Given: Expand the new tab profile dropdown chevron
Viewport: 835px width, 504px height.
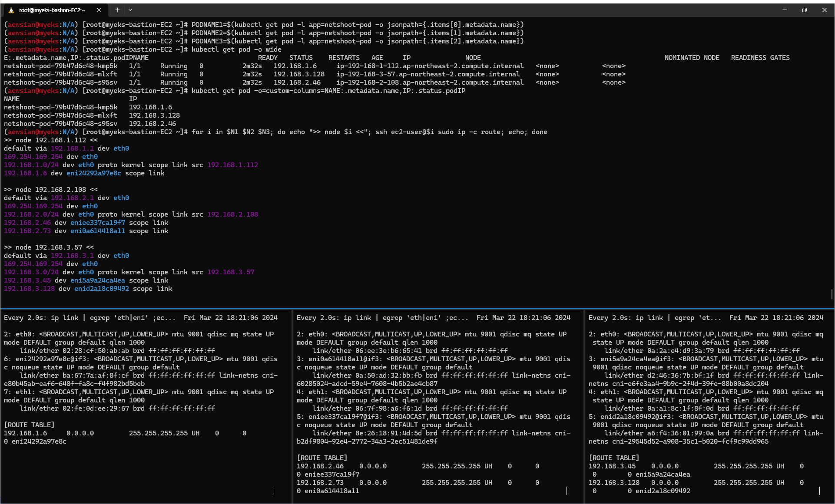Looking at the screenshot, I should (x=130, y=10).
